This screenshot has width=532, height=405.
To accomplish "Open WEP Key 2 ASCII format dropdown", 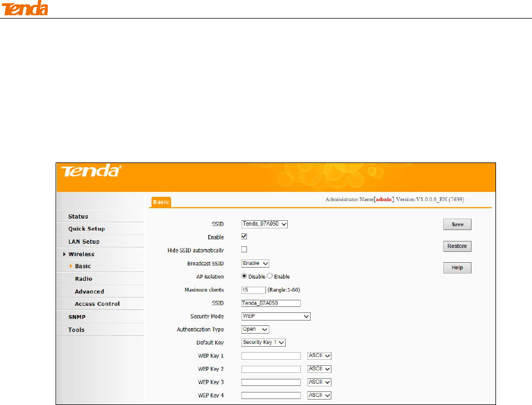I will (319, 369).
